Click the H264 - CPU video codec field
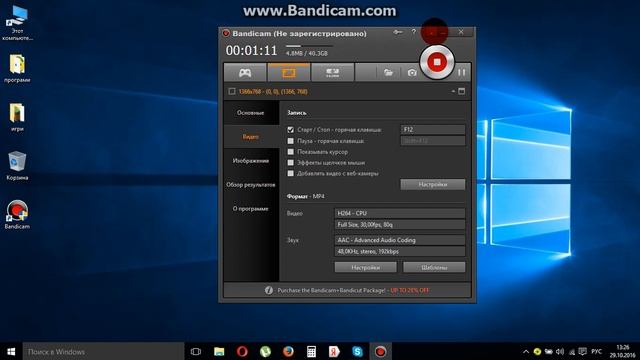Screen dimensions: 640x360 click(x=400, y=213)
